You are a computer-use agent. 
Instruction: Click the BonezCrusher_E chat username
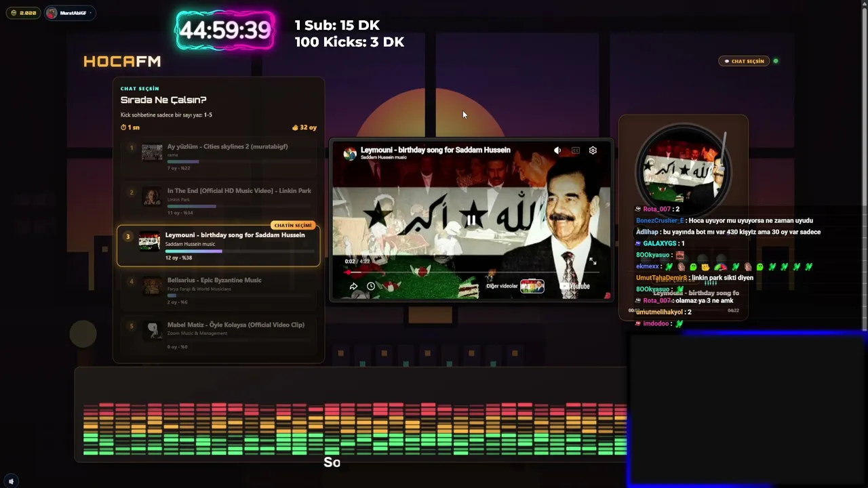click(660, 220)
